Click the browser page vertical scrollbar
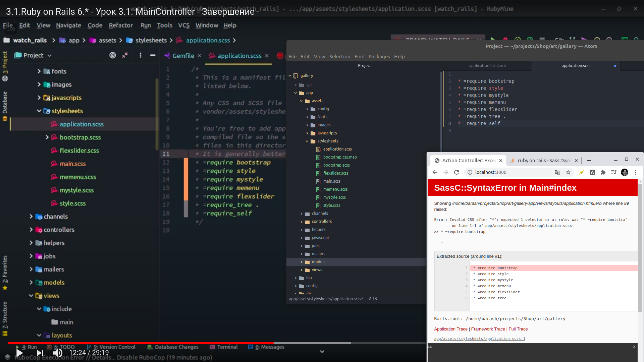644x362 pixels. [640, 248]
